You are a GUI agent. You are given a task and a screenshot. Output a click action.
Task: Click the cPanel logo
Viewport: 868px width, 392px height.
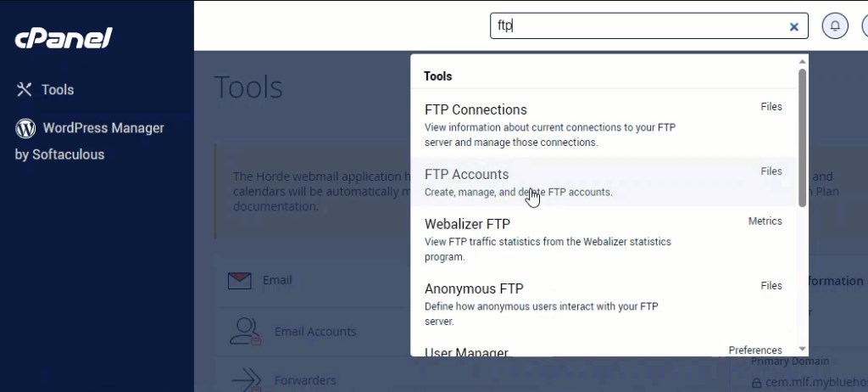coord(64,38)
